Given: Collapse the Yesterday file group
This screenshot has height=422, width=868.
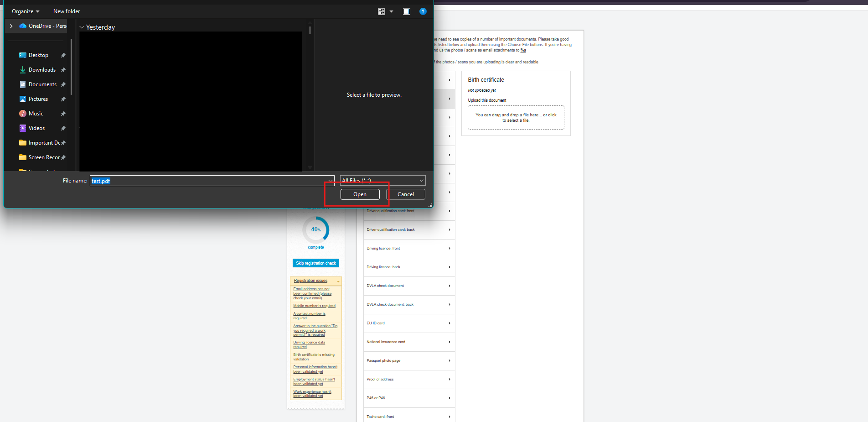Looking at the screenshot, I should (81, 27).
